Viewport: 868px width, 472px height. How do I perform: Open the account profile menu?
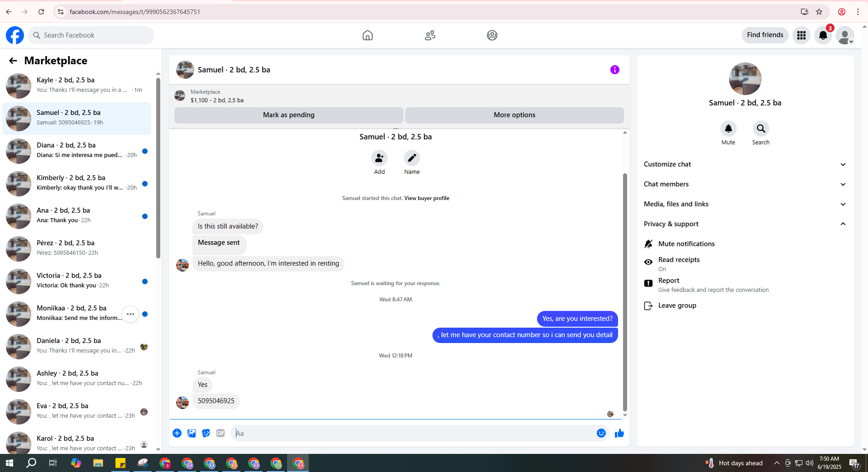845,35
